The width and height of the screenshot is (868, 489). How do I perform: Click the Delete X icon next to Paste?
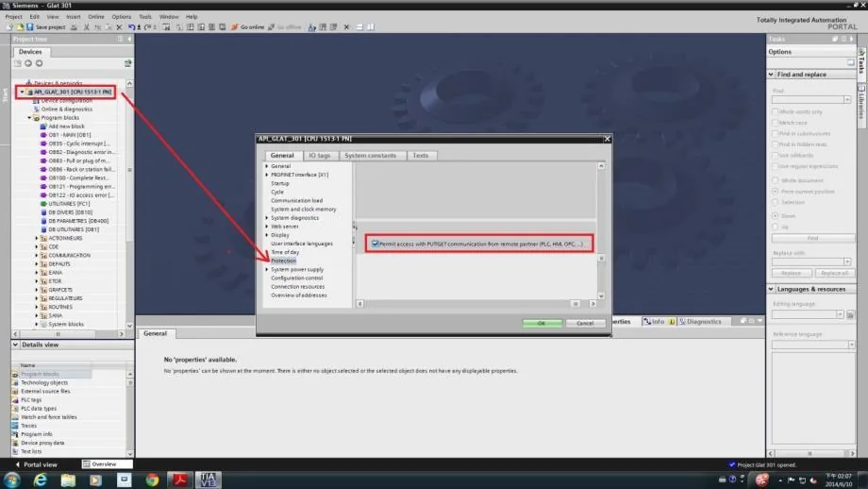click(x=119, y=26)
